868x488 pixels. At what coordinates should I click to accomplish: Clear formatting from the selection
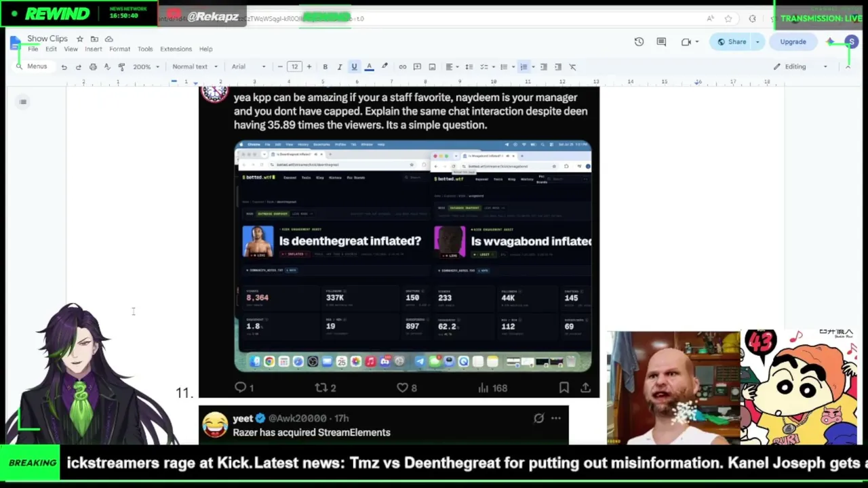tap(573, 66)
